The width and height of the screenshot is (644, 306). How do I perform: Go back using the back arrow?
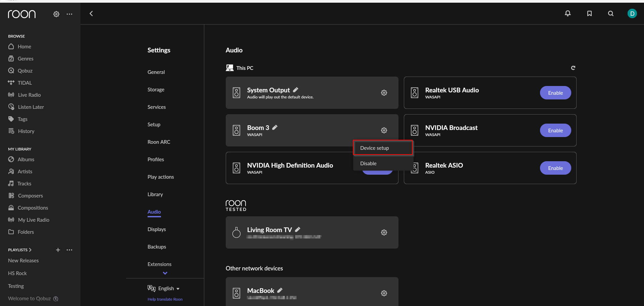click(91, 13)
